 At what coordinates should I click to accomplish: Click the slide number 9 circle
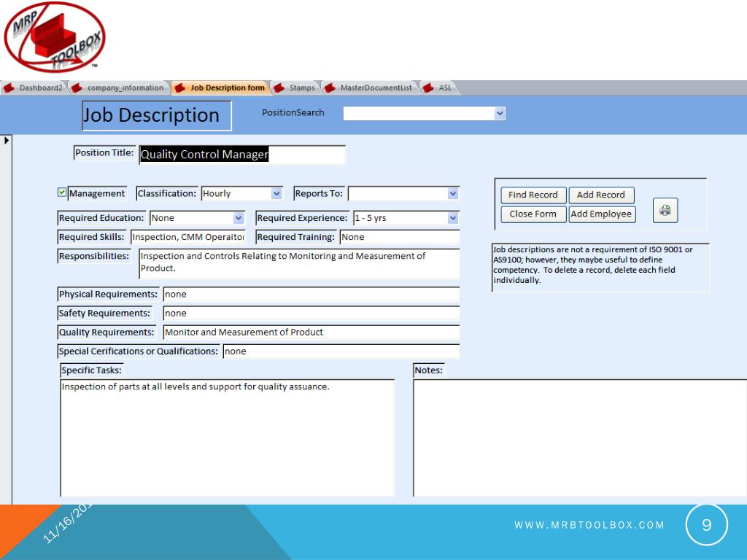(x=706, y=525)
